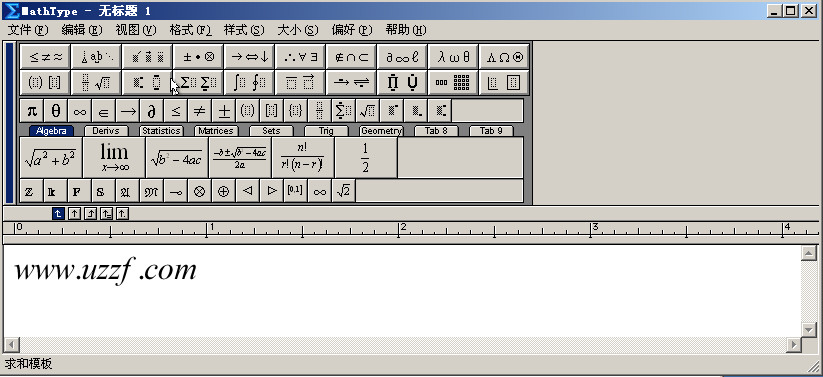Open the 偏好(P) menu
Image resolution: width=823 pixels, height=377 pixels.
coord(352,30)
